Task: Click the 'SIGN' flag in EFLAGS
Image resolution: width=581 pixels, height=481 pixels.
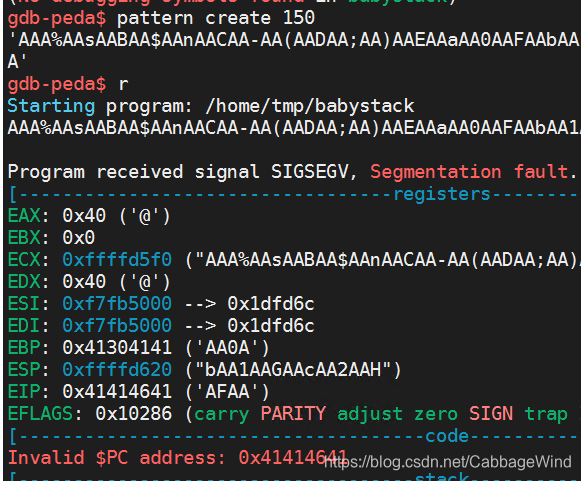Action: pos(491,414)
